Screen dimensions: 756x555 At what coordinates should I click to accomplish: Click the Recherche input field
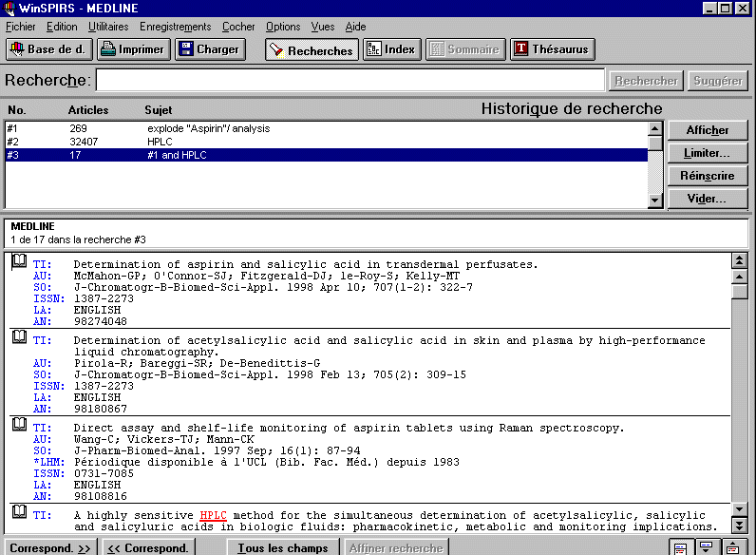point(350,80)
